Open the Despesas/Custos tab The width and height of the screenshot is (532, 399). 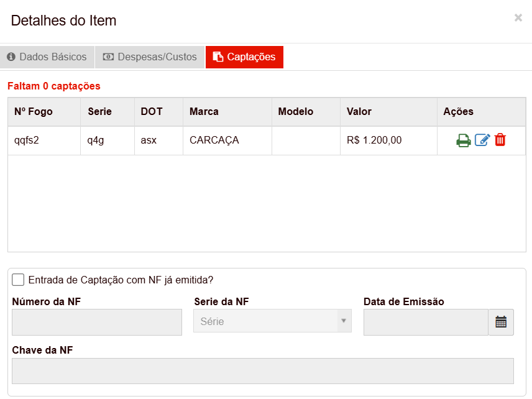[150, 57]
